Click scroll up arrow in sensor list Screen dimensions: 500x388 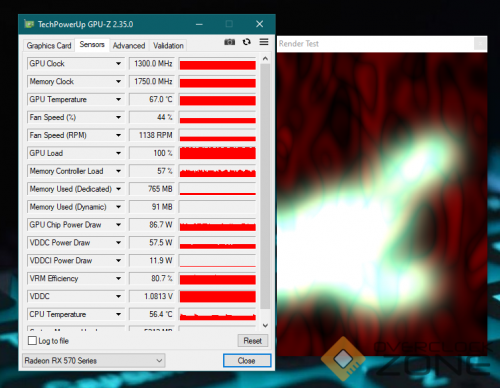[265, 59]
